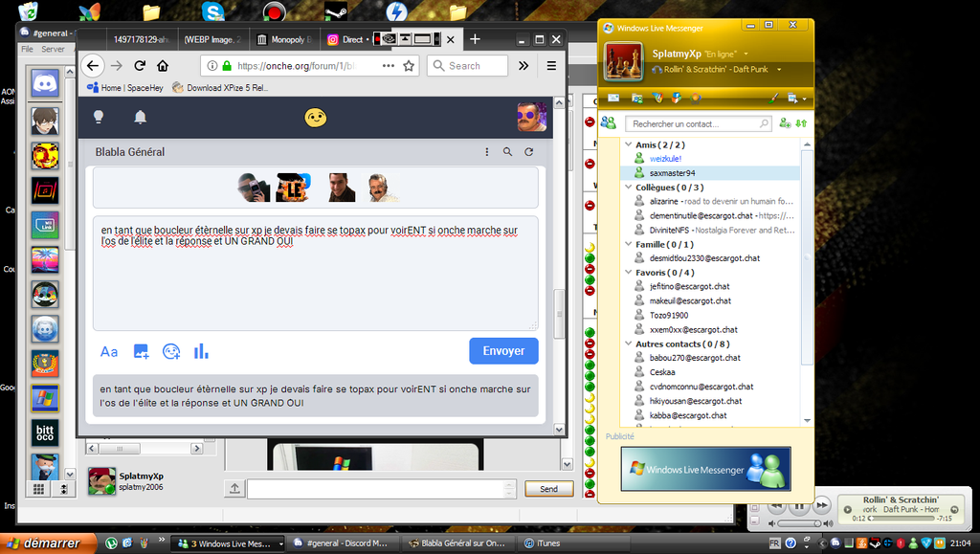980x554 pixels.
Task: Click Send in the Discord Messenger window
Action: coord(548,488)
